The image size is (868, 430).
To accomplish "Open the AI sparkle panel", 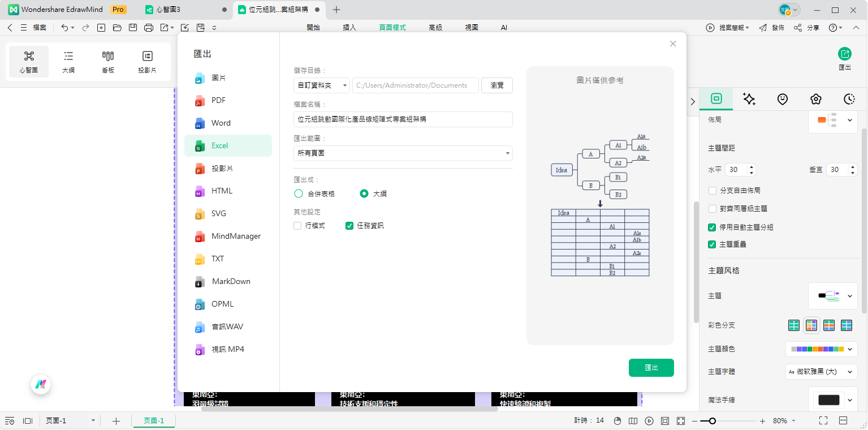I will [749, 99].
